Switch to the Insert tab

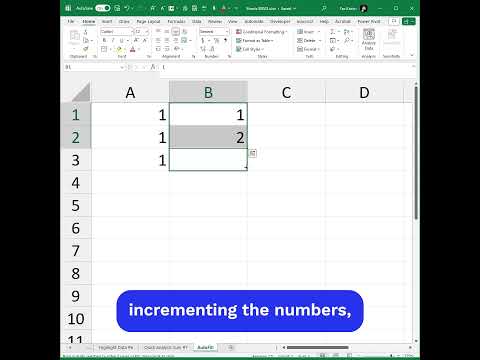(107, 21)
